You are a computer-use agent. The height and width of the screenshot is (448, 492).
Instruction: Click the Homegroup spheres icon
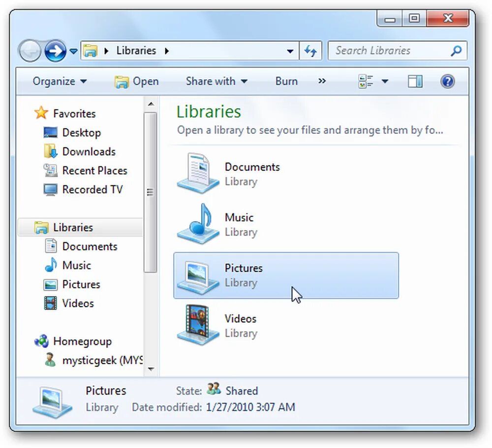click(41, 341)
